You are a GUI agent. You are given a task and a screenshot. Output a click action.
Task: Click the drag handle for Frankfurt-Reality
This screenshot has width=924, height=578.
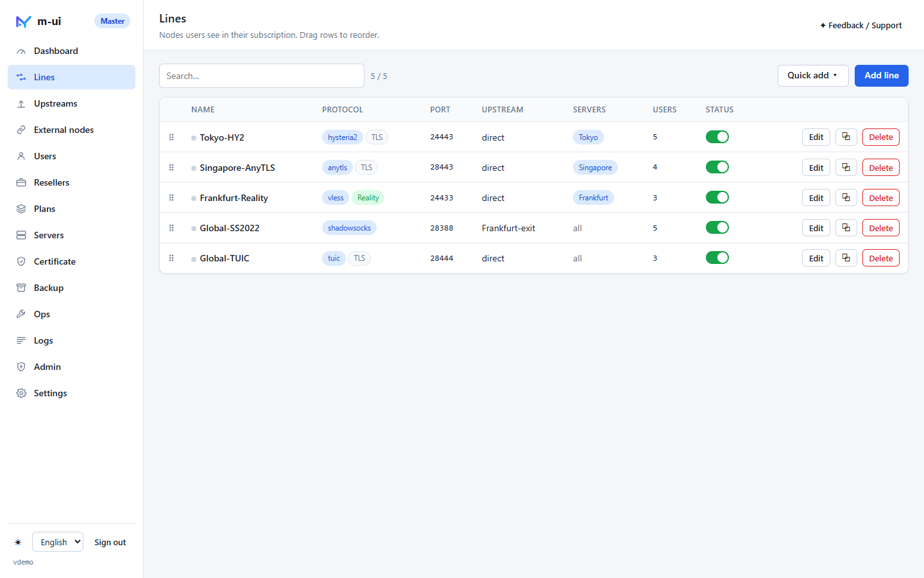[171, 197]
